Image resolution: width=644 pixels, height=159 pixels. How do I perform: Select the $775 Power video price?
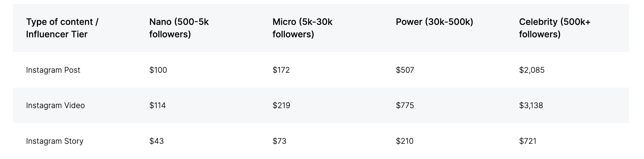405,105
